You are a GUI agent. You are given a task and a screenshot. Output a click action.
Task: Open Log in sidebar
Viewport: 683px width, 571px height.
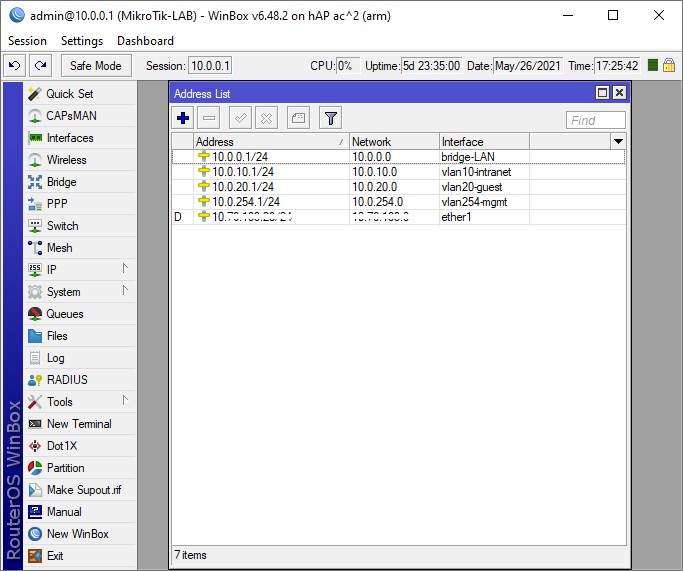(x=80, y=358)
